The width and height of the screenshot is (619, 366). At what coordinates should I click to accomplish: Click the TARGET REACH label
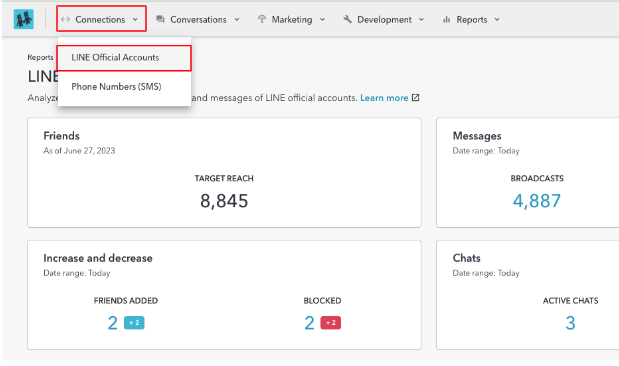click(x=224, y=178)
